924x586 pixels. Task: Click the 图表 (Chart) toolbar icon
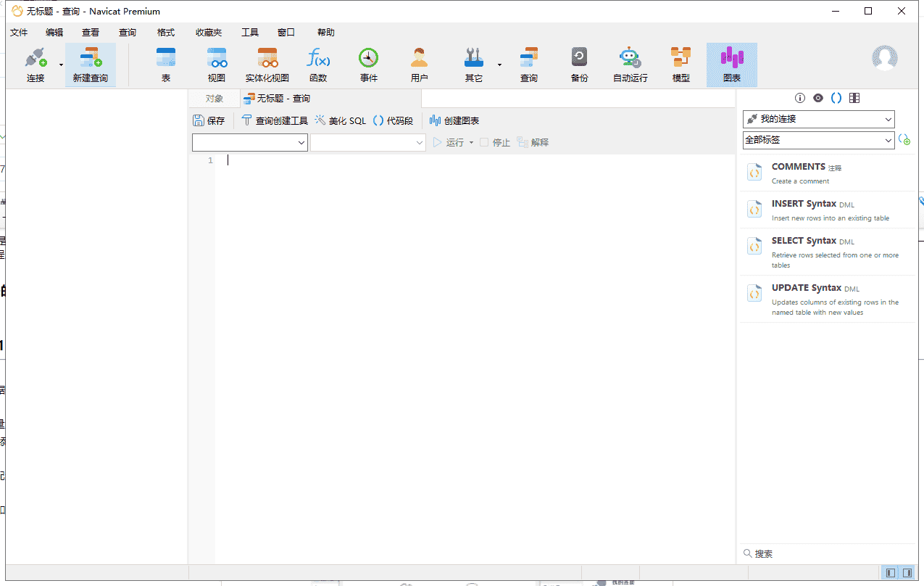point(732,65)
